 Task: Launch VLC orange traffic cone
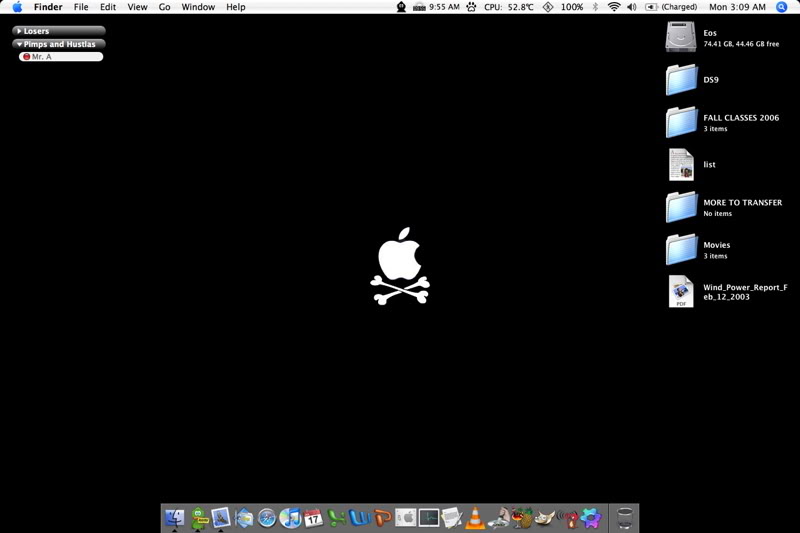click(x=475, y=518)
